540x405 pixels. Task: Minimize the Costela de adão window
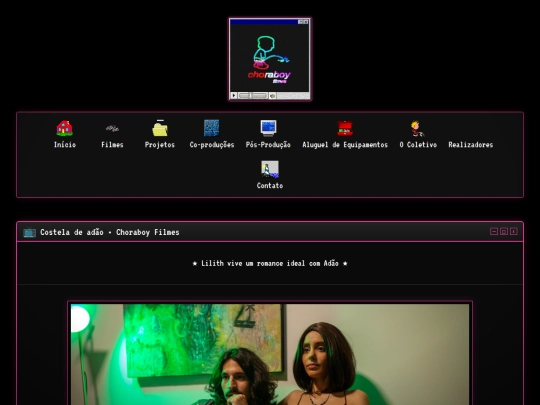coord(494,231)
